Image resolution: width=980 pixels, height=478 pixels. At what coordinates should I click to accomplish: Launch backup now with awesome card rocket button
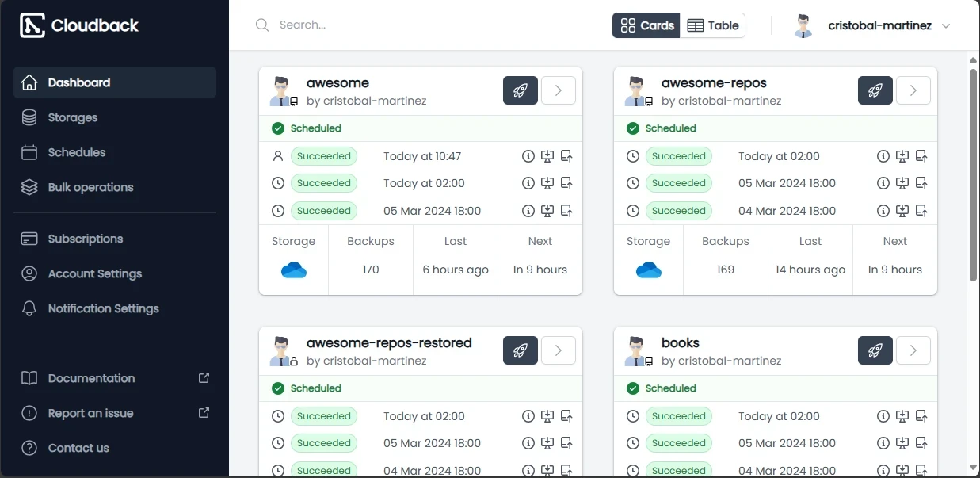[x=521, y=90]
